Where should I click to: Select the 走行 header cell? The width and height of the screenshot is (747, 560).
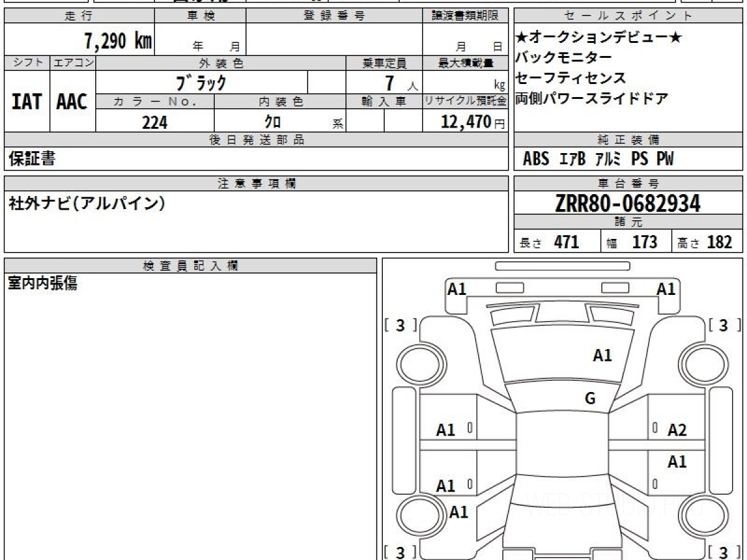click(x=79, y=16)
